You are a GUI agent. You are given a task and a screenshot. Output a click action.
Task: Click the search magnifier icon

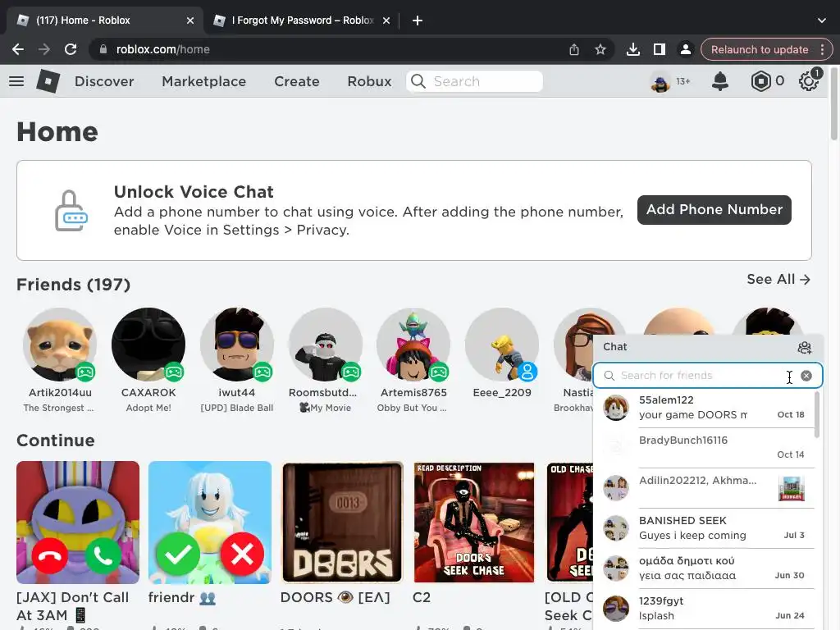click(418, 81)
